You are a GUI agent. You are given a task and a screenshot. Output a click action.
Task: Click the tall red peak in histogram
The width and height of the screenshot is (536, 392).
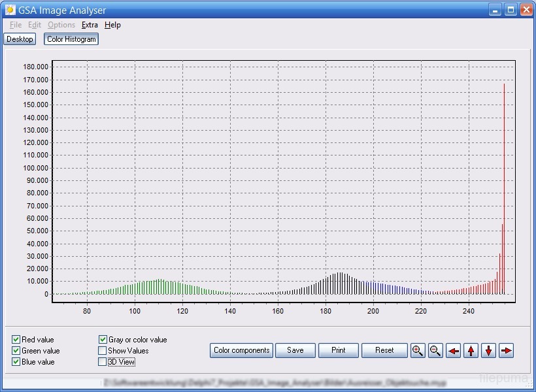tap(504, 163)
